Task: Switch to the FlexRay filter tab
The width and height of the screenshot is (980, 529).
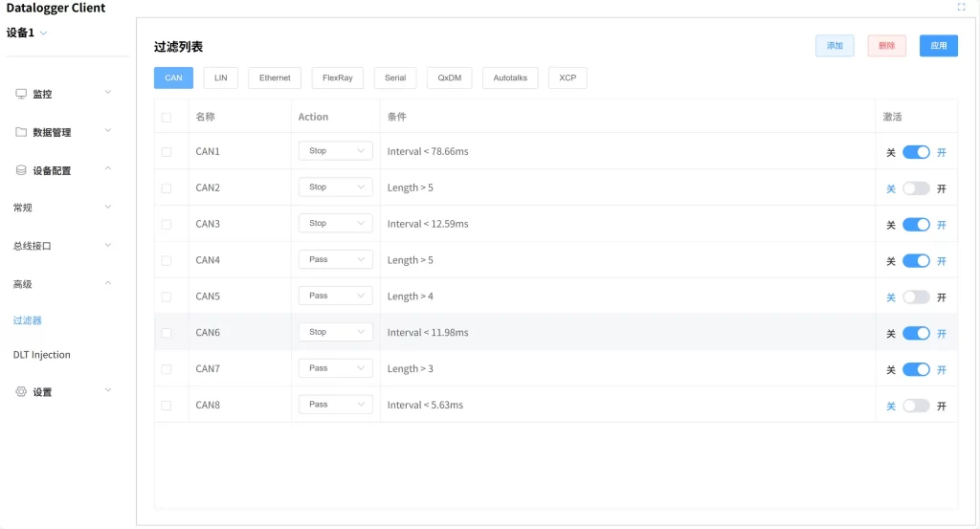Action: [337, 77]
